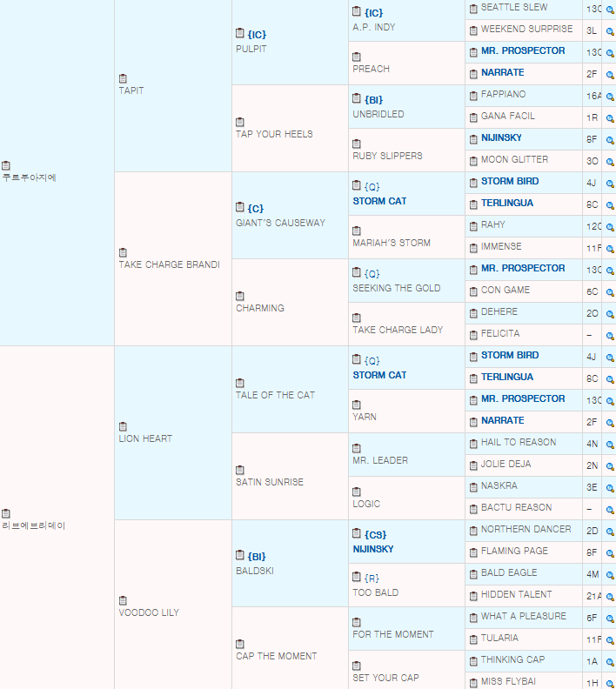Select the IMMENSE name text
The height and width of the screenshot is (689, 616).
[x=501, y=246]
